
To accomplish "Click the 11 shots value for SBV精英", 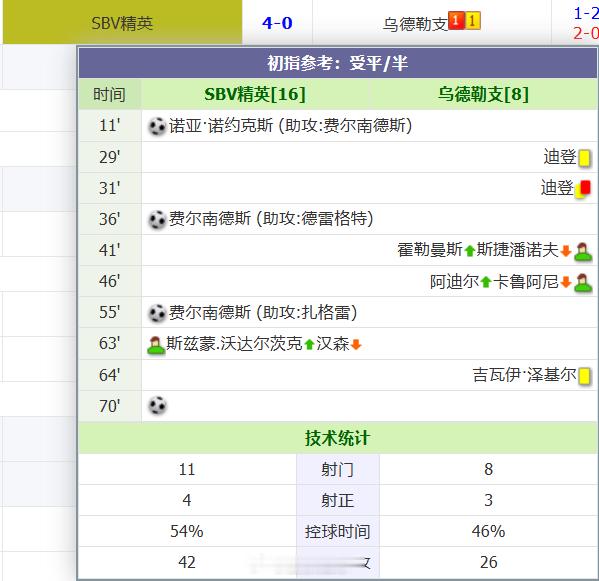I will pos(187,469).
